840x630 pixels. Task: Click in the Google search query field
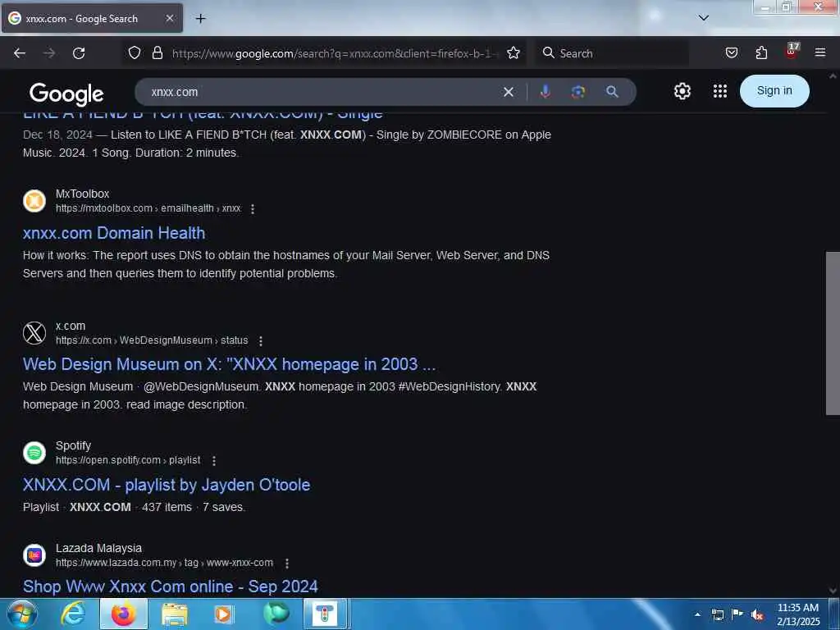(322, 92)
